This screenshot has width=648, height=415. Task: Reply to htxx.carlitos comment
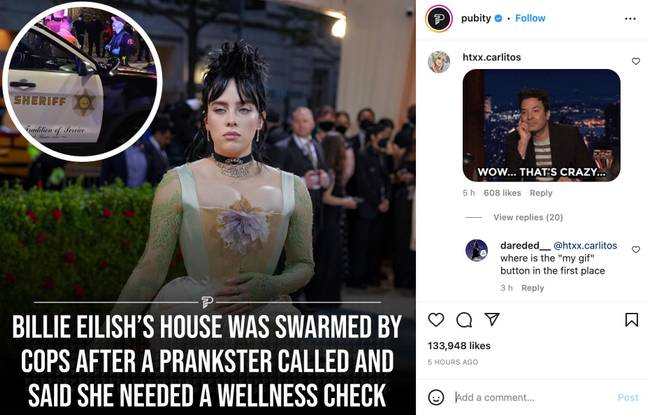(541, 193)
